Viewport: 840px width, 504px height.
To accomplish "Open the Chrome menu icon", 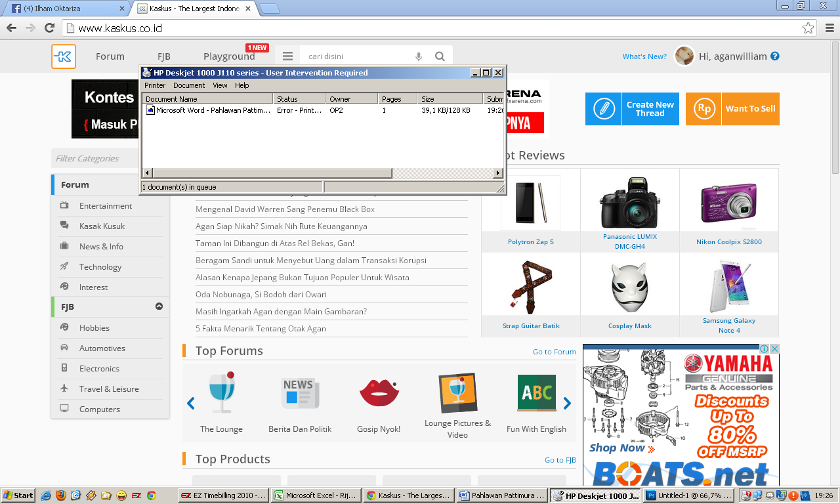I will coord(829,28).
